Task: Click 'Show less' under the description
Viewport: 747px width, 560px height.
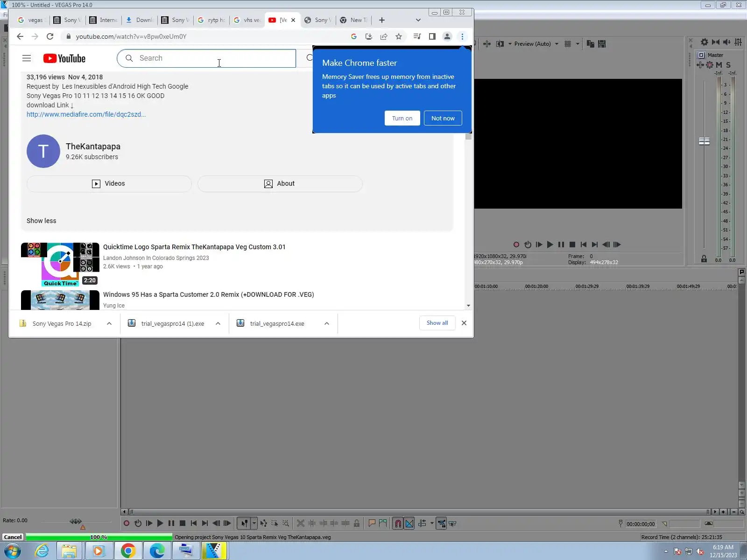Action: coord(42,221)
